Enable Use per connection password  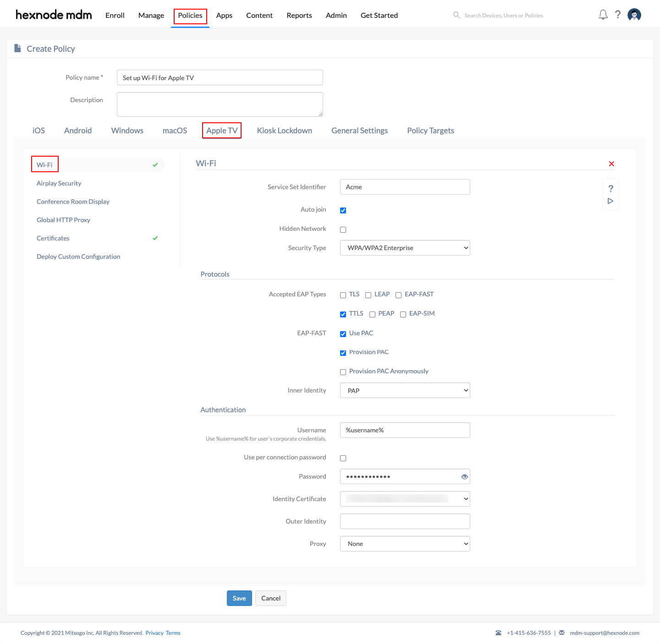(x=343, y=458)
